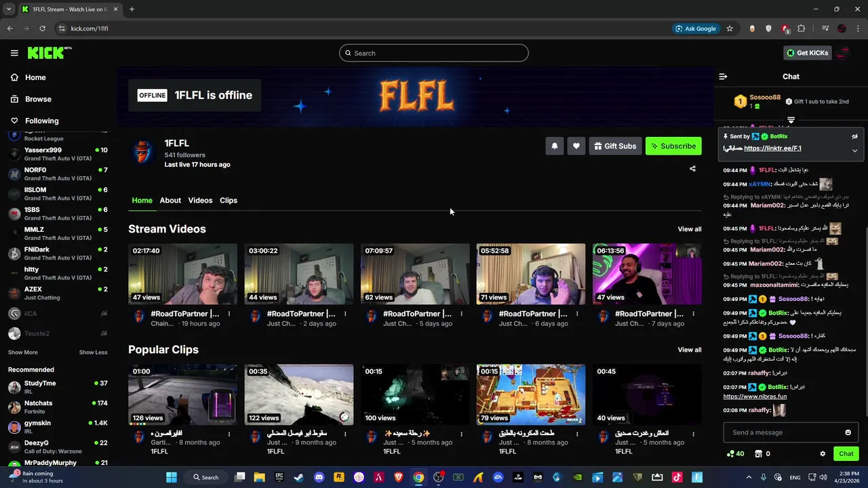
Task: Focus the Search box
Action: tap(434, 53)
